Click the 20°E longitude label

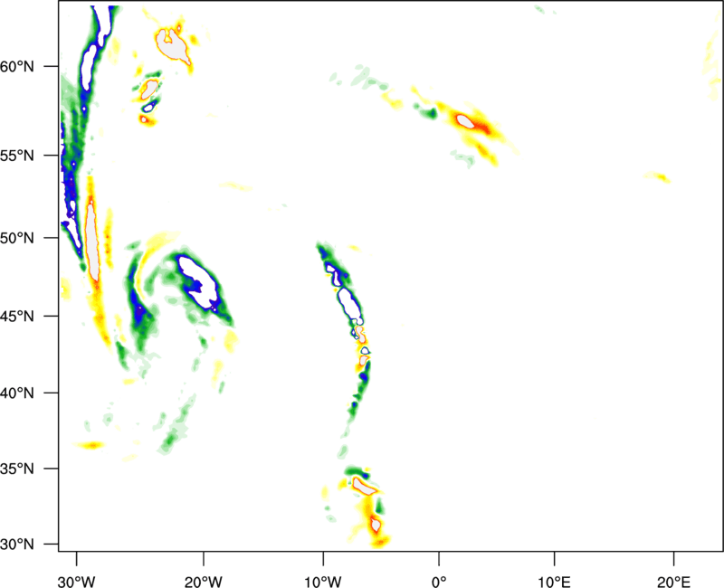(673, 582)
